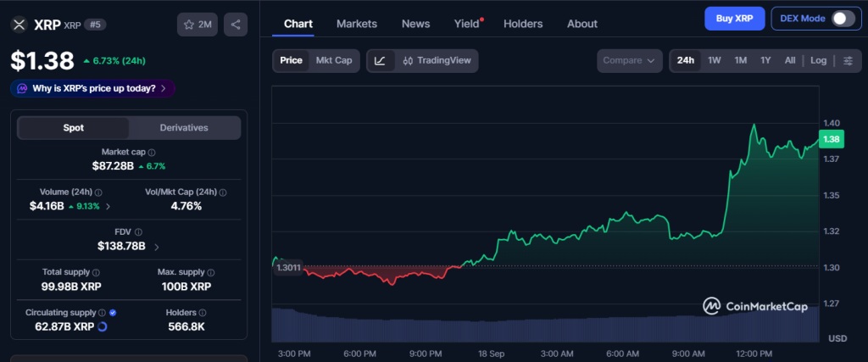
Task: Open the Chart tab
Action: pyautogui.click(x=298, y=24)
